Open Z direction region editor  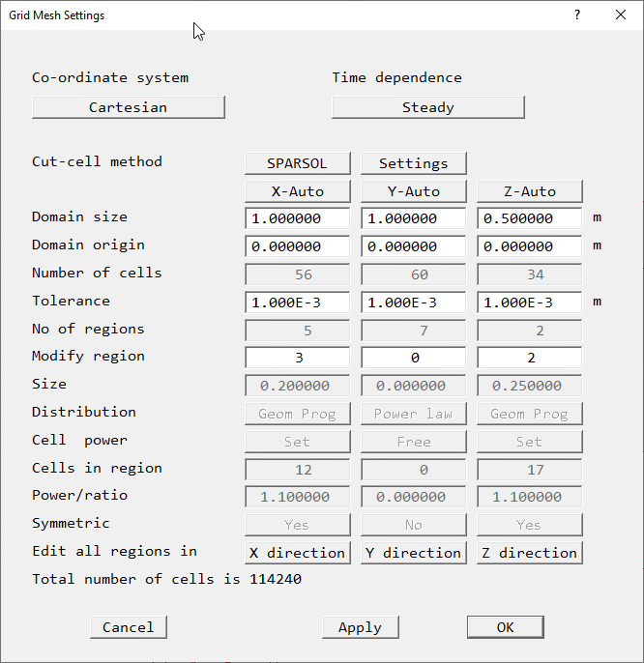coord(529,553)
